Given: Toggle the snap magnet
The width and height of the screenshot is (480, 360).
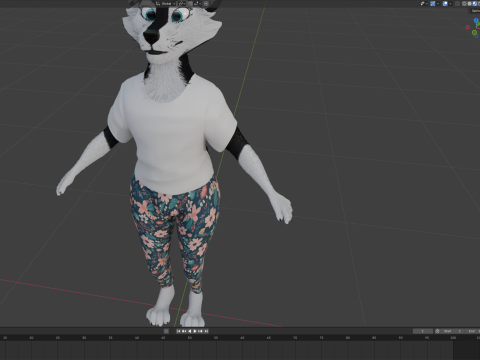Looking at the screenshot, I should [191, 4].
